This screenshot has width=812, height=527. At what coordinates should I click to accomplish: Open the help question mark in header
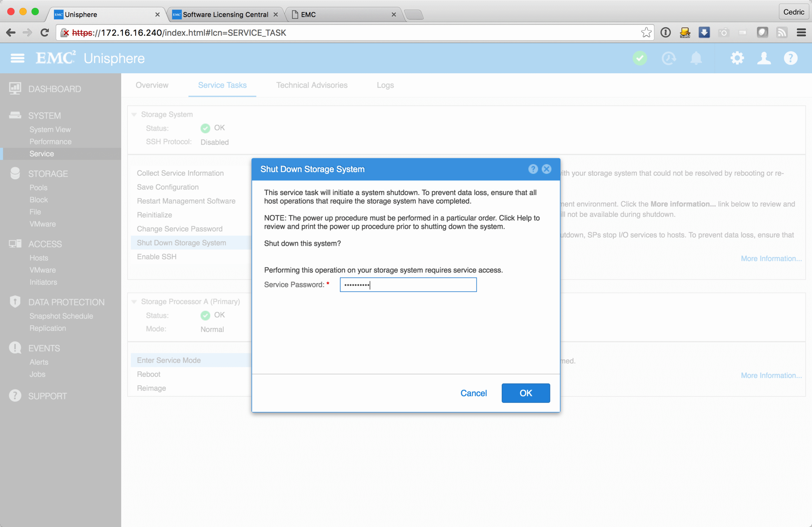click(790, 58)
